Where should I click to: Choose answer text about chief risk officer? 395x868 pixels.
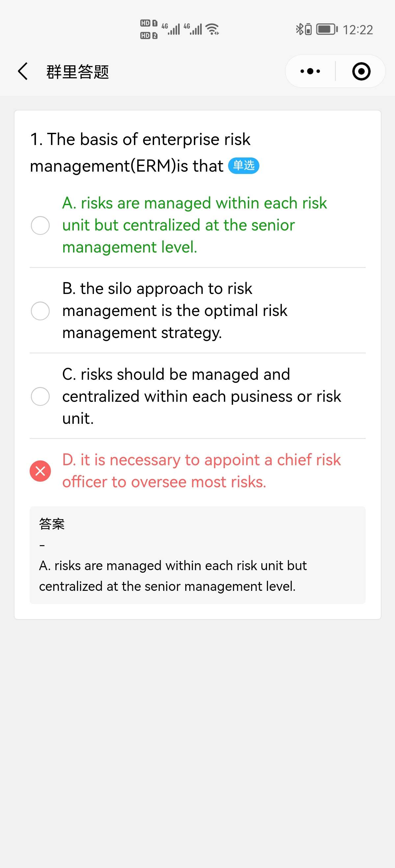(x=201, y=471)
